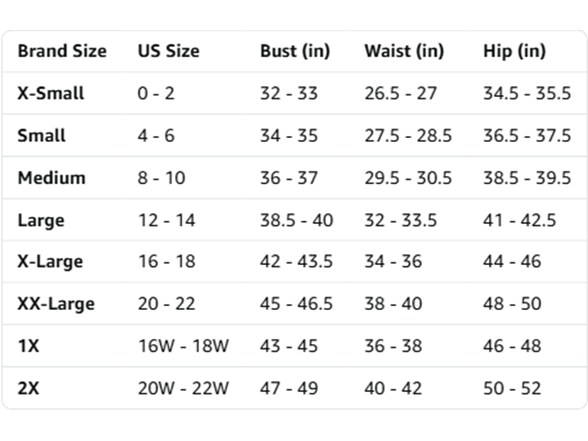Select the XX-Large brand size label
Viewport: 588px width, 441px height.
[x=56, y=304]
